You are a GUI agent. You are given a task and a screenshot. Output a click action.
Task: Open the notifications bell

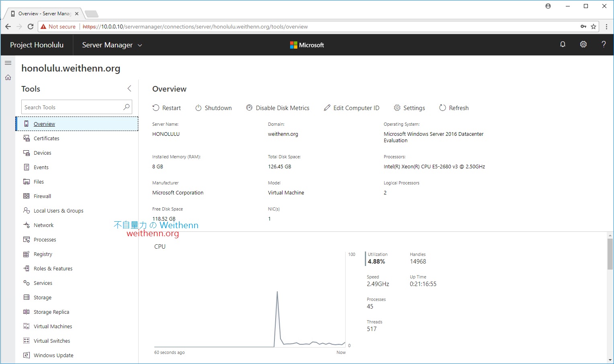point(563,45)
